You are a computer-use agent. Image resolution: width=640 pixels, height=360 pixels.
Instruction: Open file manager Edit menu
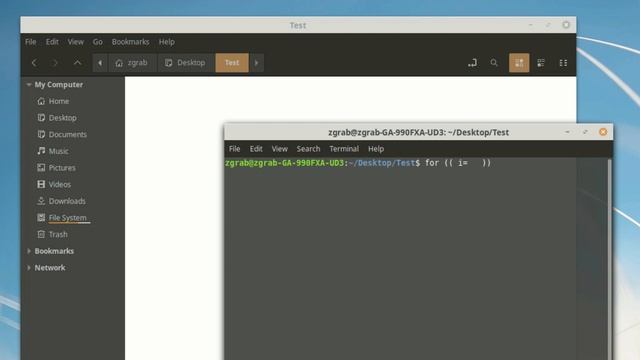click(52, 42)
